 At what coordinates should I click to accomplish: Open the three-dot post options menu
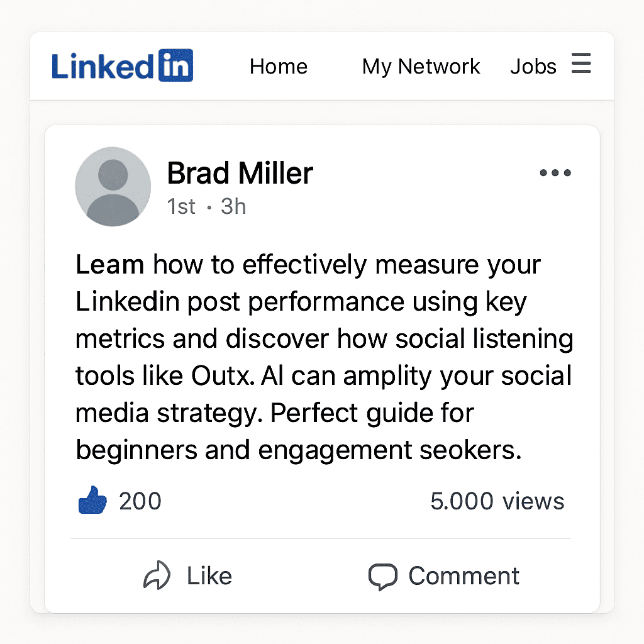(555, 173)
